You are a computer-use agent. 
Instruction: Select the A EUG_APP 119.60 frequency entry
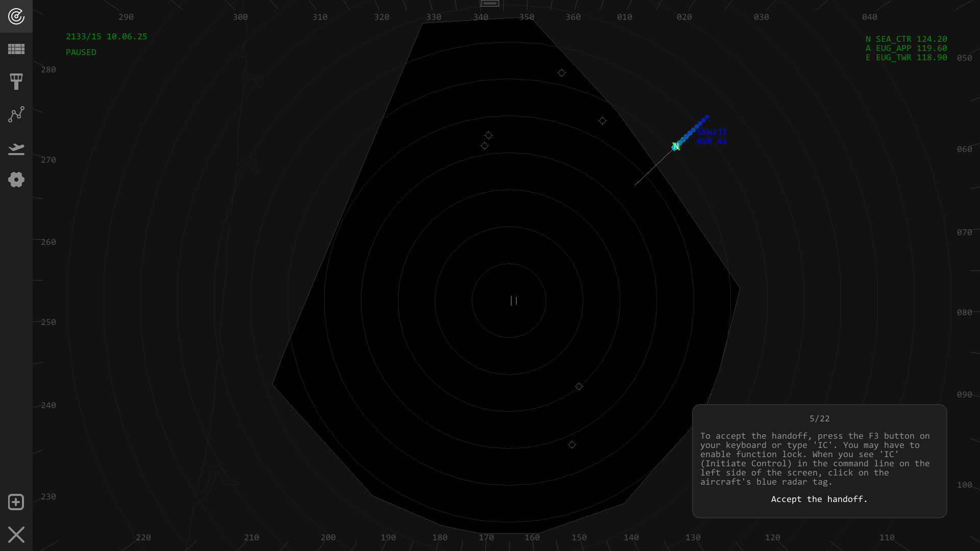tap(906, 48)
